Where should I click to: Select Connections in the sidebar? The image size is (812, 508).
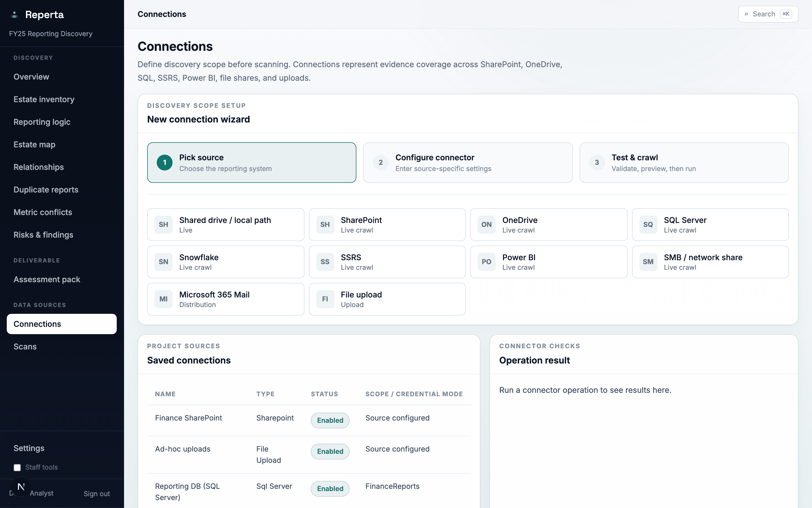pyautogui.click(x=62, y=324)
